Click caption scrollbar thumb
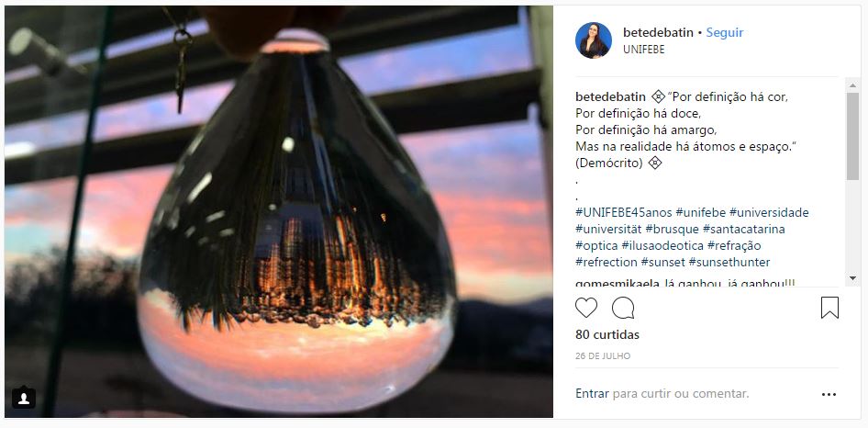 click(x=852, y=136)
